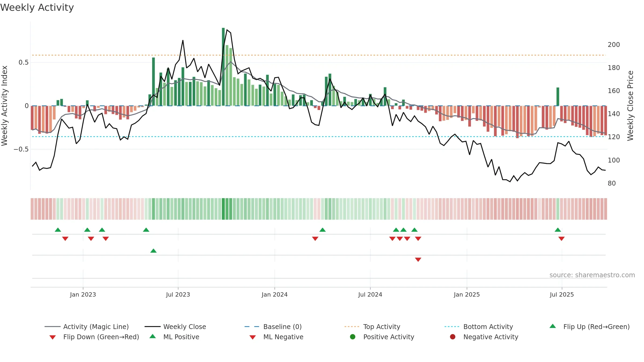Click the Flip Up triangle near Jul 2025
This screenshot has width=644, height=362.
pos(558,230)
